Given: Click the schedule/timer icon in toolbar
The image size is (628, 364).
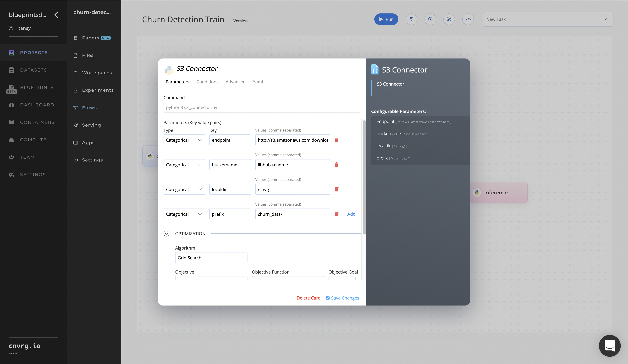Looking at the screenshot, I should 430,19.
